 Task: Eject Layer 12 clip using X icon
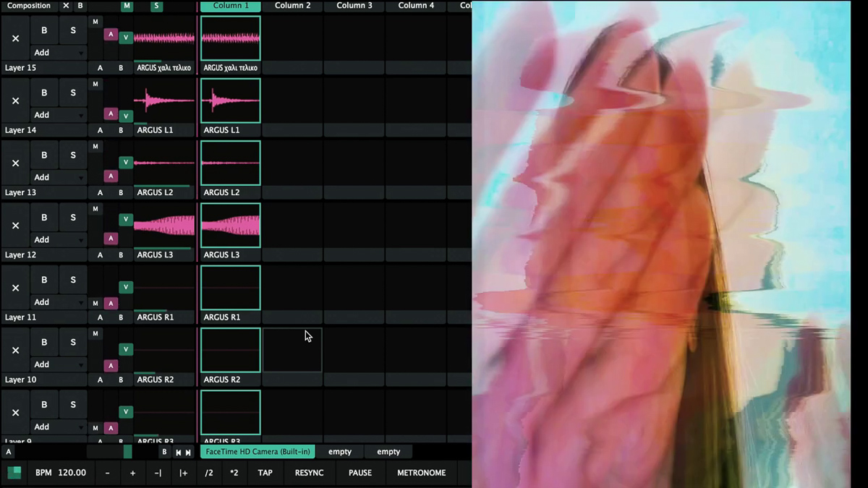15,226
